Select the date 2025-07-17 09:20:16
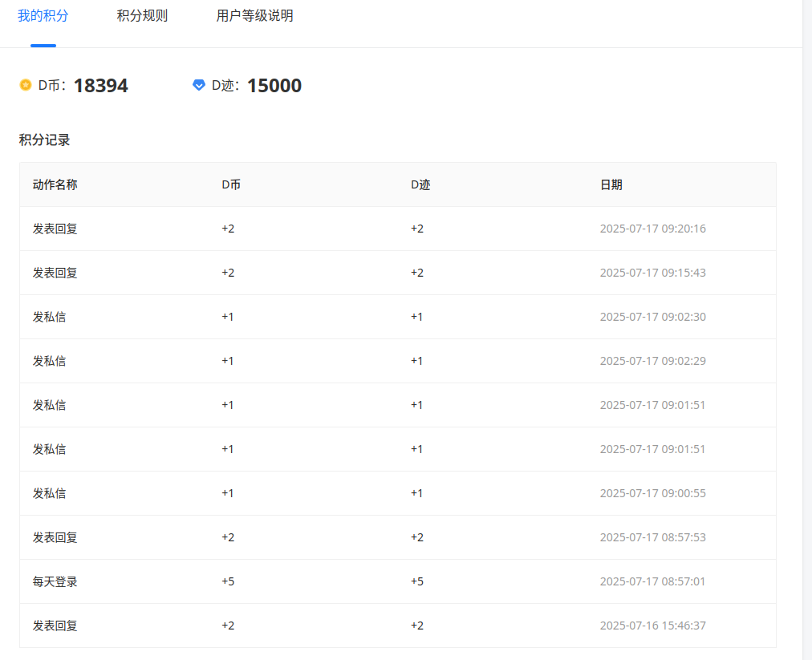This screenshot has height=660, width=812. tap(653, 229)
